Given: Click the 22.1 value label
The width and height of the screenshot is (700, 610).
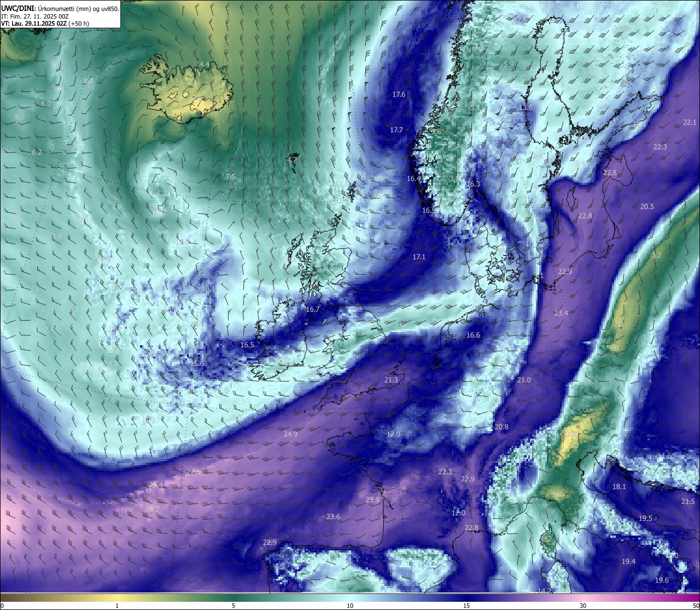Looking at the screenshot, I should [x=690, y=122].
